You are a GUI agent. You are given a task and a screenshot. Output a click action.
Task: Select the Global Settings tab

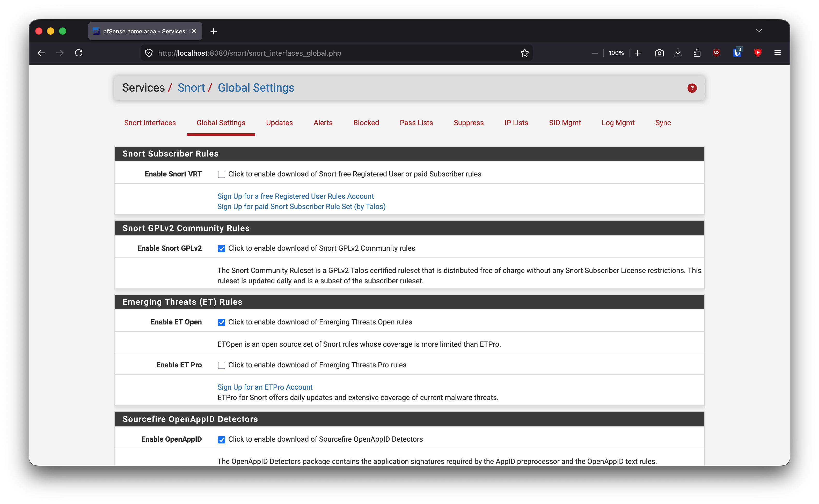click(221, 123)
